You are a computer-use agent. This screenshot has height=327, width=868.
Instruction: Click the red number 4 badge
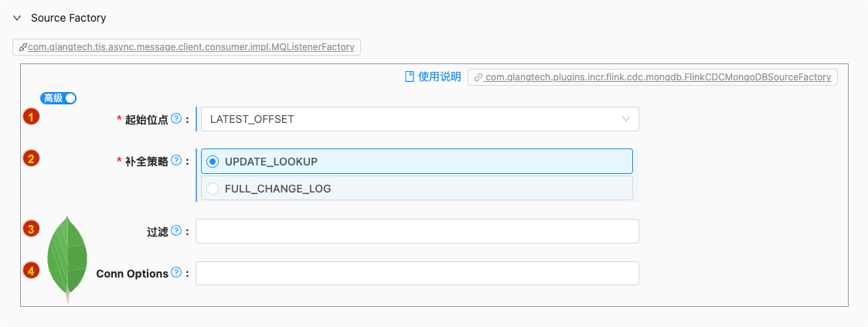pos(31,271)
